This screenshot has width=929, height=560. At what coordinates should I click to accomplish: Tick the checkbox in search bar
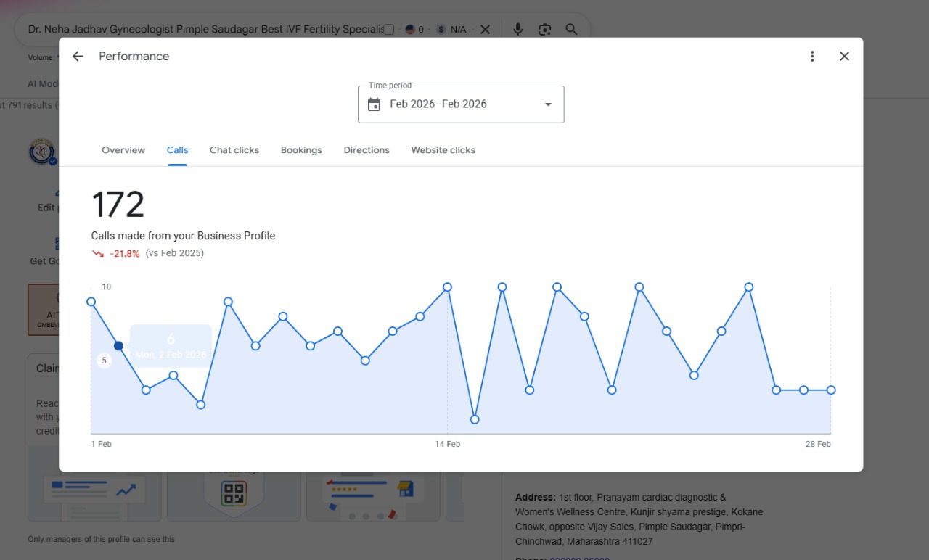(389, 30)
